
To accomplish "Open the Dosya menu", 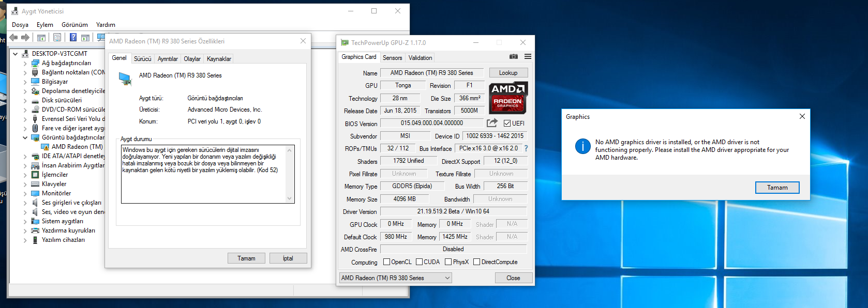I will pos(20,25).
